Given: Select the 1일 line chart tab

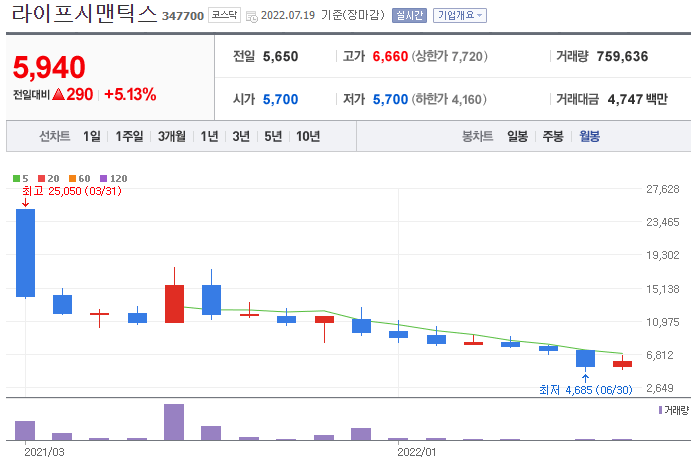Looking at the screenshot, I should click(92, 137).
